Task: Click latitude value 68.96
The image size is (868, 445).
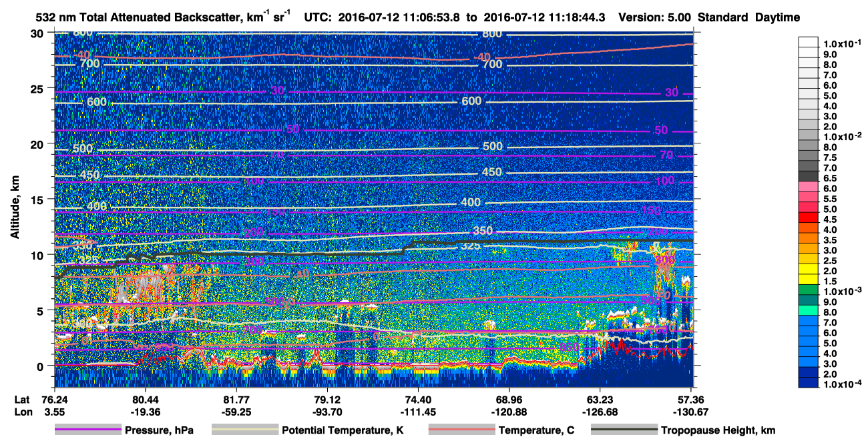Action: tap(509, 400)
